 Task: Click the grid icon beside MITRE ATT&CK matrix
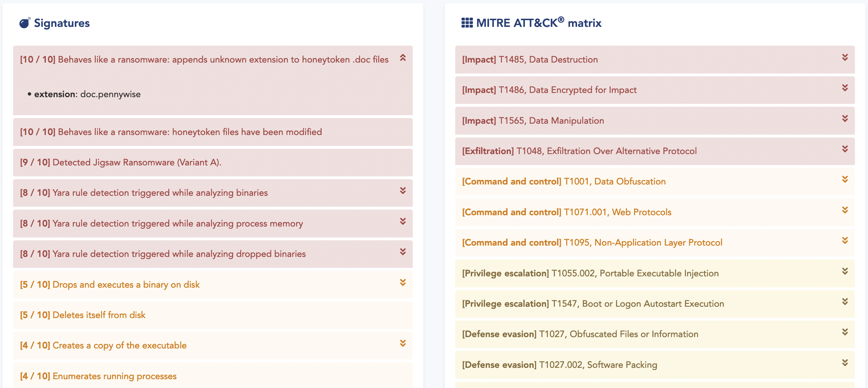tap(467, 23)
